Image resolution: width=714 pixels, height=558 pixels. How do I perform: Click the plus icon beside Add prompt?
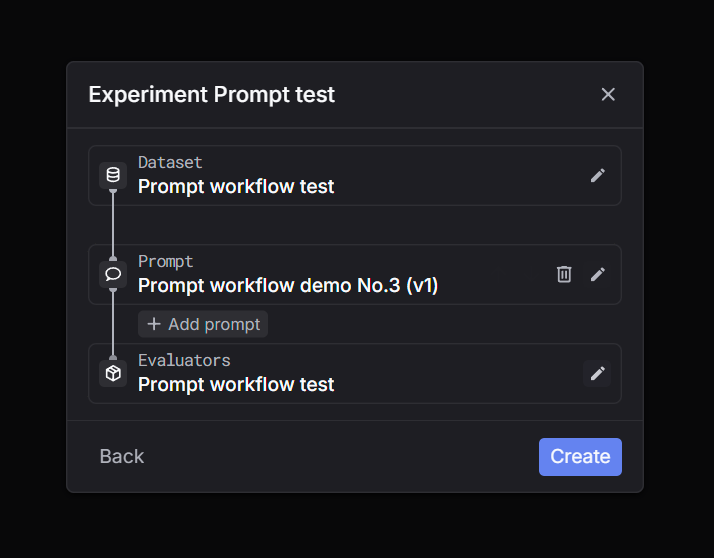(x=154, y=324)
